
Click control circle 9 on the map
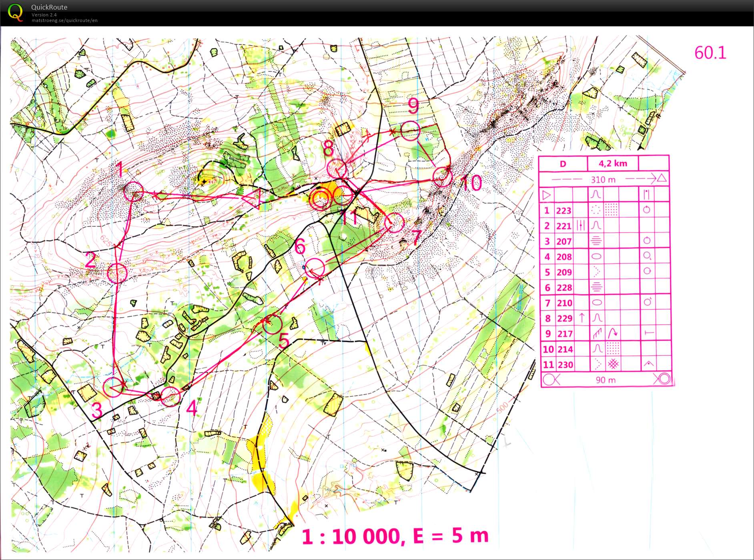[x=410, y=130]
